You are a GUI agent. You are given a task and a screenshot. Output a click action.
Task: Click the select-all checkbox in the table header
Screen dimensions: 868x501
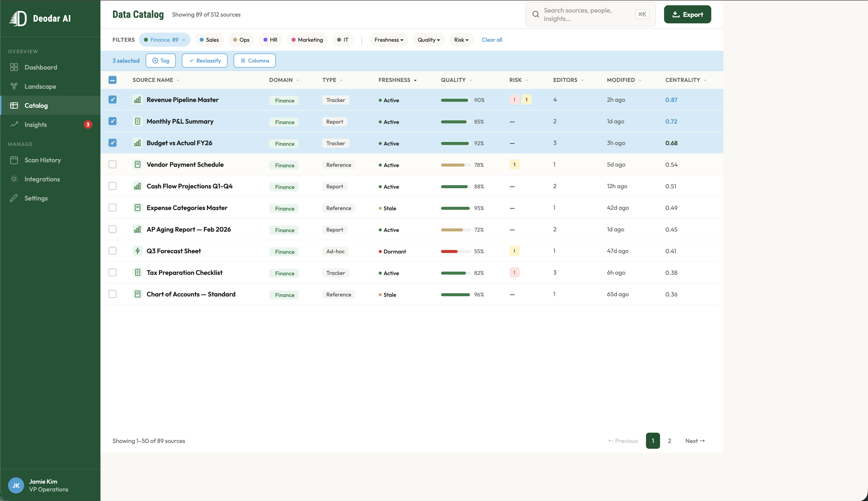[x=113, y=79]
